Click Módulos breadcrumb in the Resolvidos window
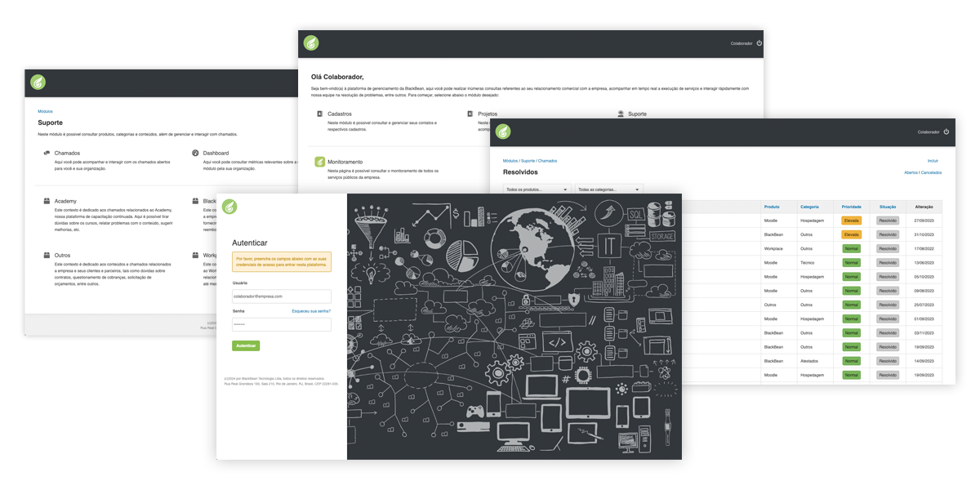Viewport: 980px width, 490px height. coord(510,161)
